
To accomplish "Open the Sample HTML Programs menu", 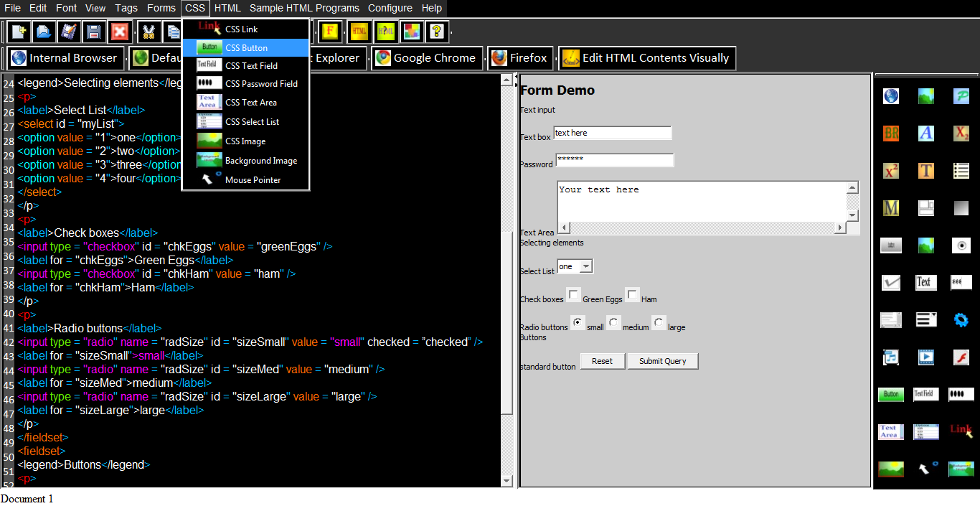I will click(304, 8).
